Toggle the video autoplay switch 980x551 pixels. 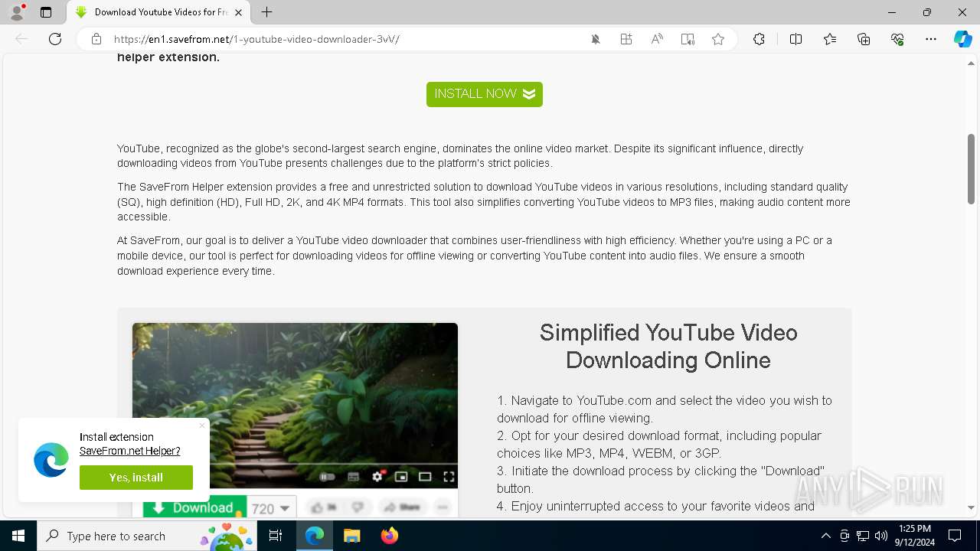click(x=328, y=477)
